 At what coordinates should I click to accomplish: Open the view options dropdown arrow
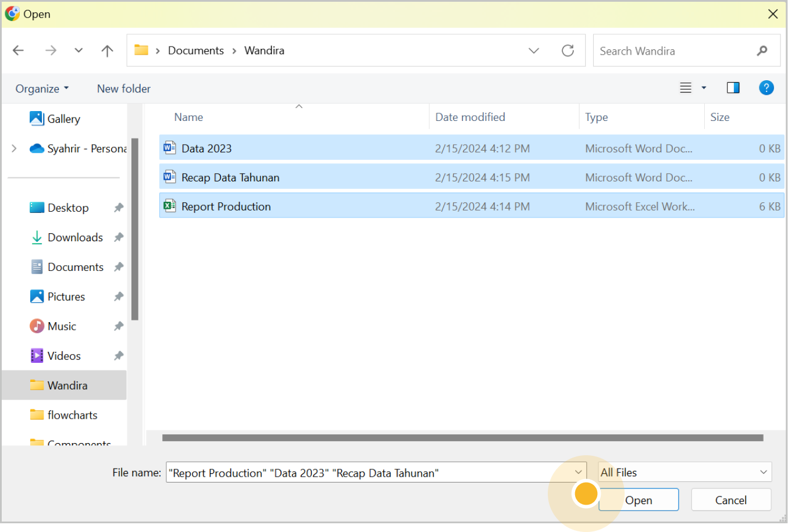click(x=704, y=88)
